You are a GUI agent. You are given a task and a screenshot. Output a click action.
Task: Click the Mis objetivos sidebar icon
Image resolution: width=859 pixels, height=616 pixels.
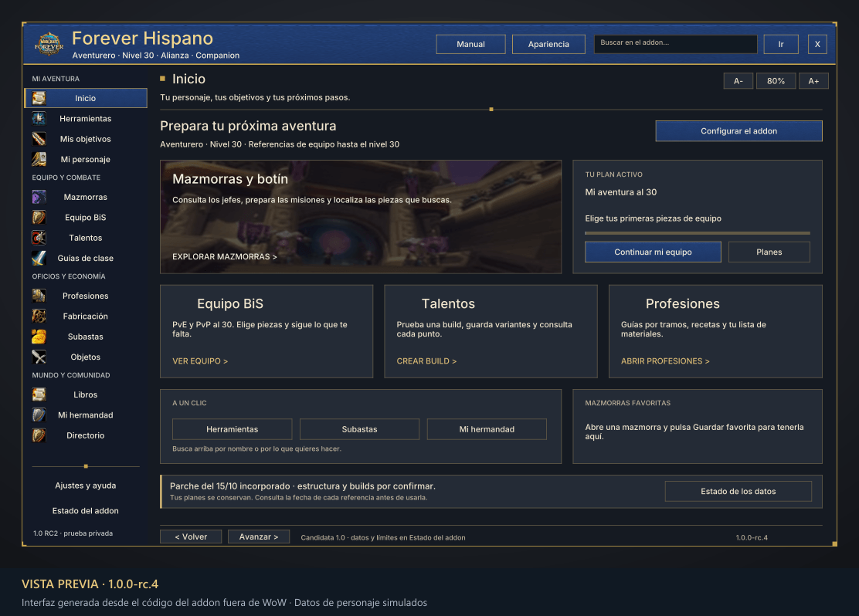point(39,139)
